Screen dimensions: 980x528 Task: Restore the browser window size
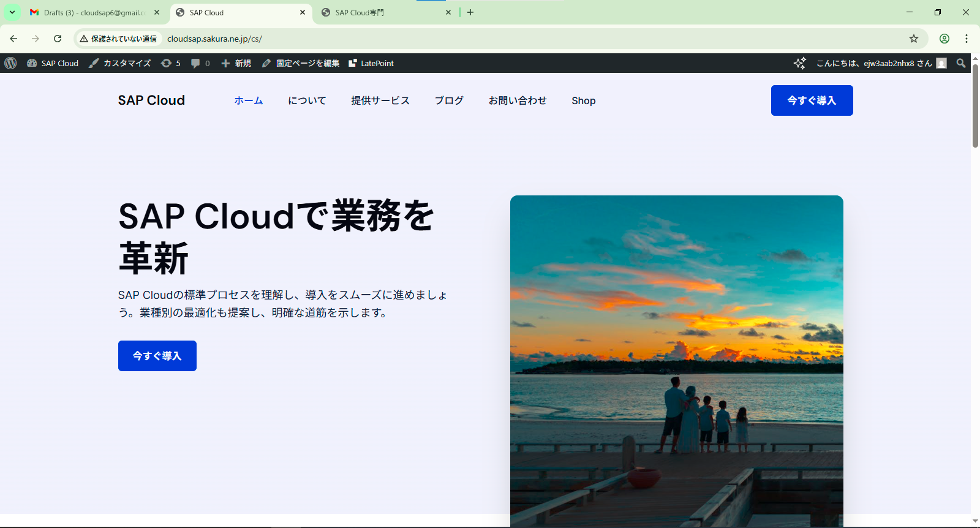pos(938,12)
